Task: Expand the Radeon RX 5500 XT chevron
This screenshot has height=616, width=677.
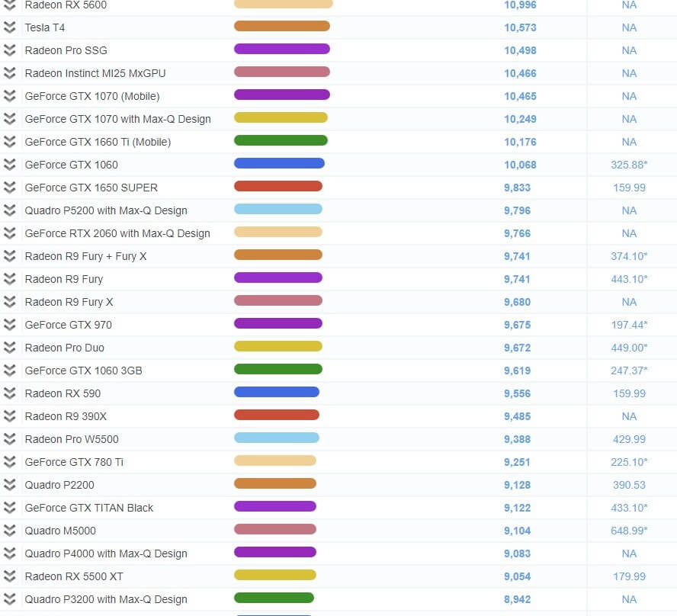Action: [9, 576]
